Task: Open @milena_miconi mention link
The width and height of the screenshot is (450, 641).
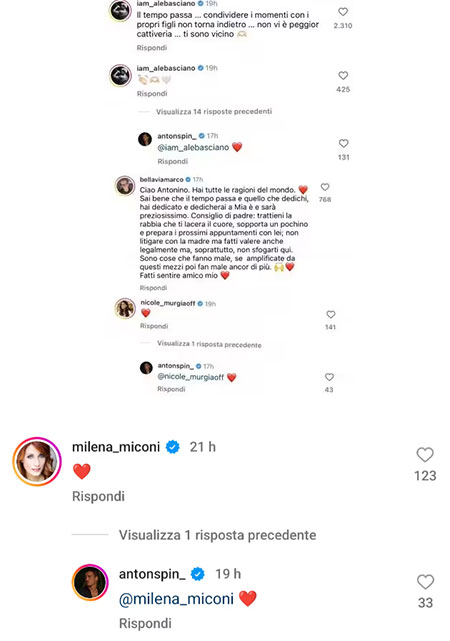Action: [176, 599]
